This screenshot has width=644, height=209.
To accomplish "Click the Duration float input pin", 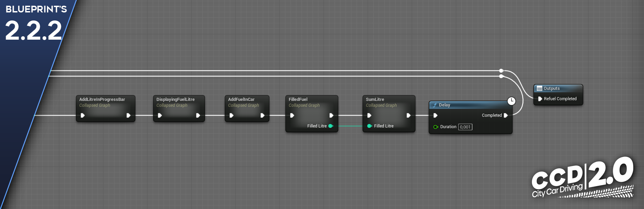I will tap(435, 127).
